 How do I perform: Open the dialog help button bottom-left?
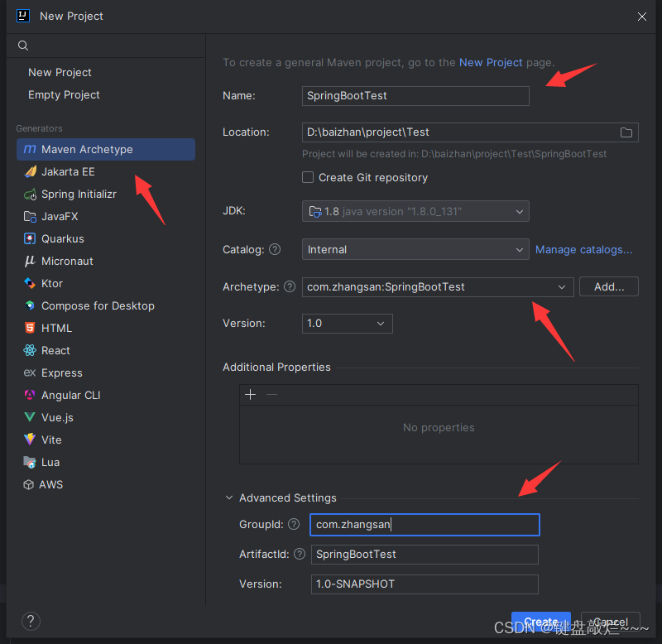click(31, 621)
